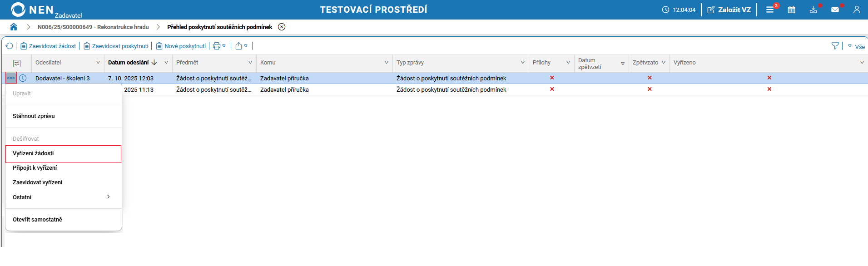
Task: Open the Vše view dropdown
Action: 856,46
